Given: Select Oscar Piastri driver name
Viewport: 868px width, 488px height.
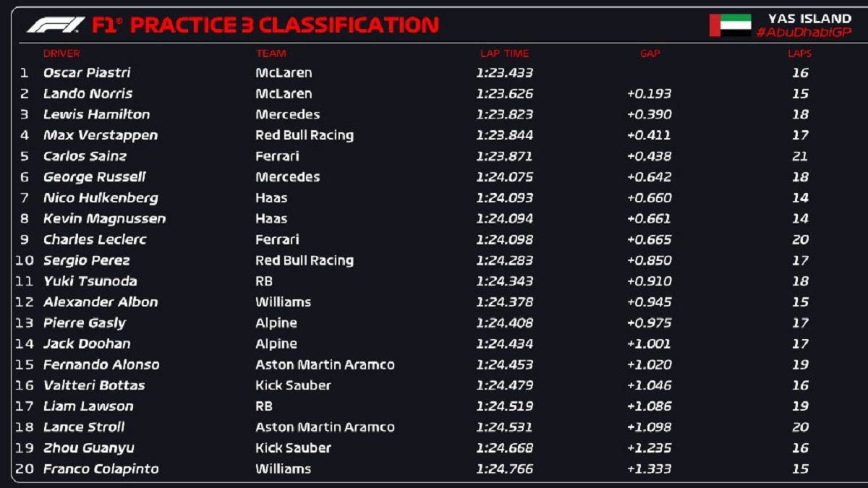Looking at the screenshot, I should 87,73.
